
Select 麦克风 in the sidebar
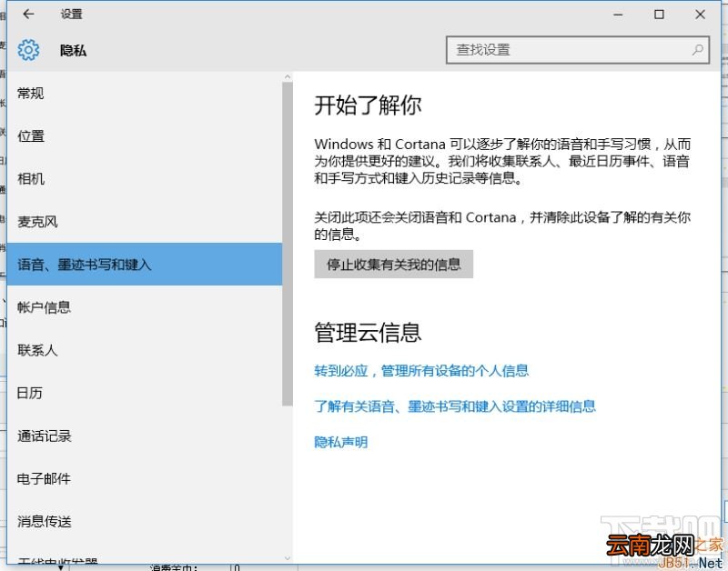(x=145, y=222)
